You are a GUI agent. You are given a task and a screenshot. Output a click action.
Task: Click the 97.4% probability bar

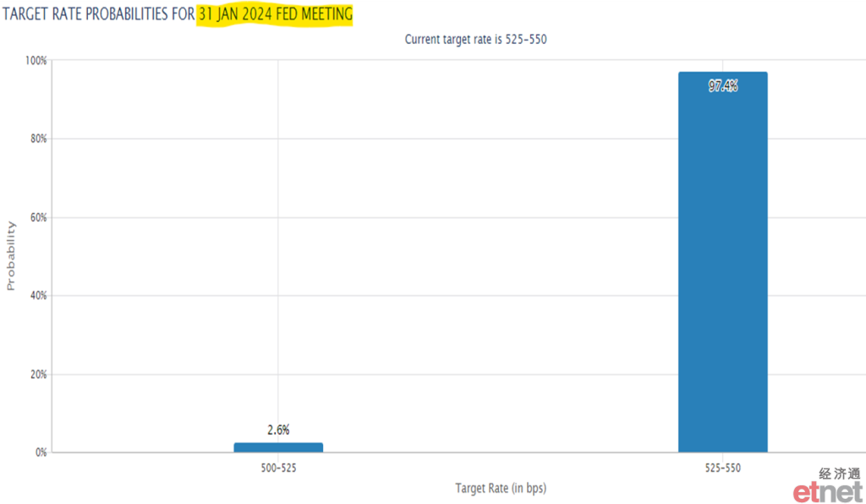pyautogui.click(x=722, y=261)
